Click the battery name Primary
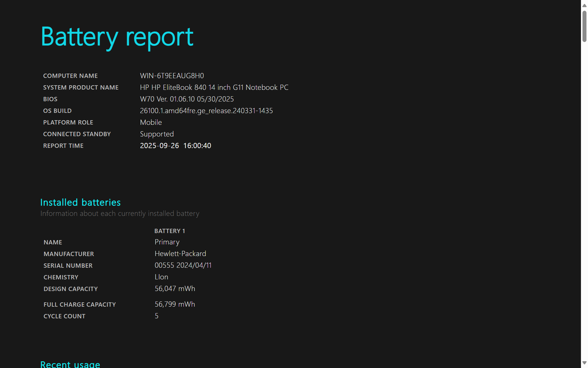 (x=167, y=242)
